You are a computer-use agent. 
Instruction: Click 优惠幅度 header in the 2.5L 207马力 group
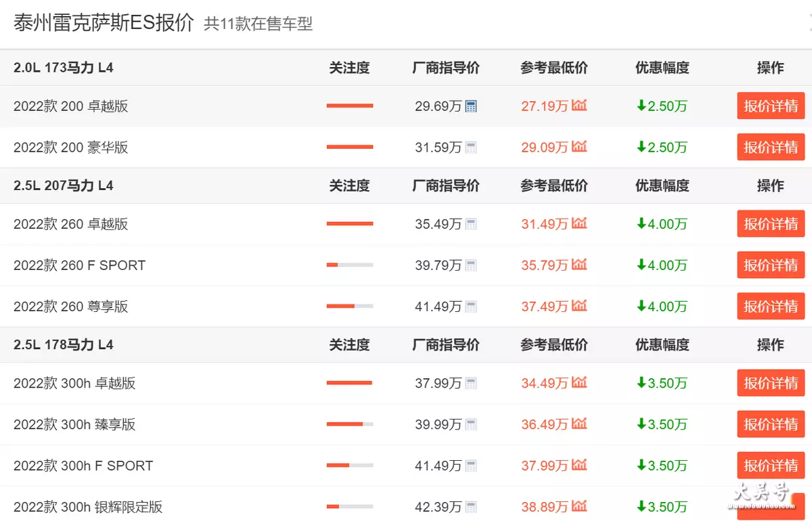pyautogui.click(x=662, y=185)
